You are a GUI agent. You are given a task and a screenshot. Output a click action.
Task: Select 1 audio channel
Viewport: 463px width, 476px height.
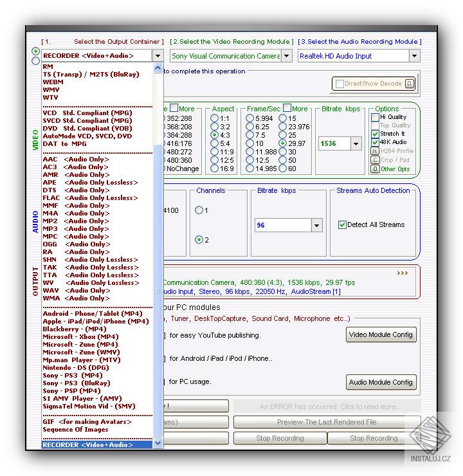199,210
